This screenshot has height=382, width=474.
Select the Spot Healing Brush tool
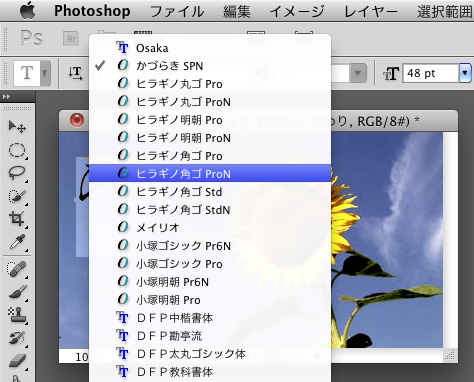17,269
